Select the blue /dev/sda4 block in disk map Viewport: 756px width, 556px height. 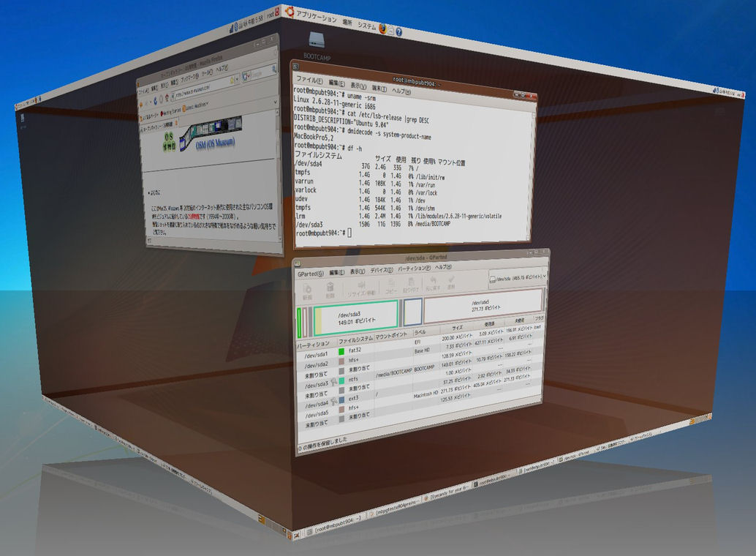click(412, 312)
